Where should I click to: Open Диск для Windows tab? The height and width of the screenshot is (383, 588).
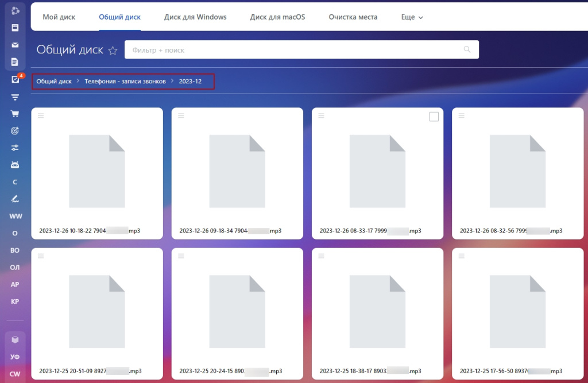point(195,17)
